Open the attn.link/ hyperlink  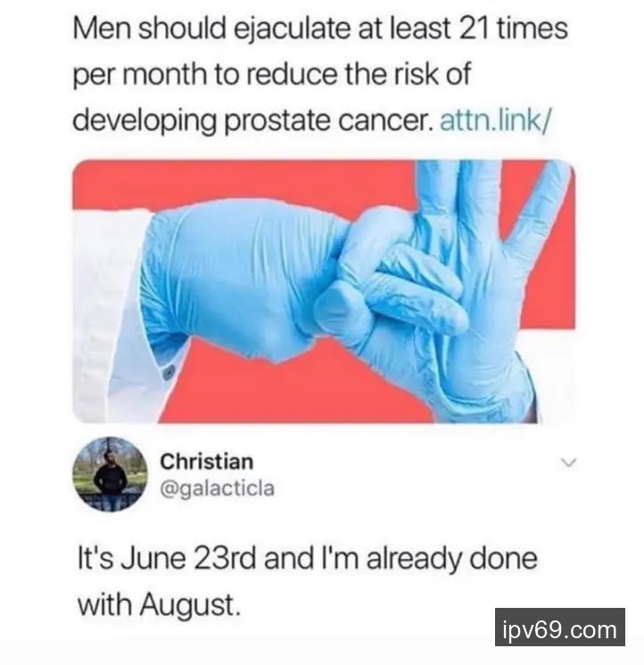pos(496,121)
